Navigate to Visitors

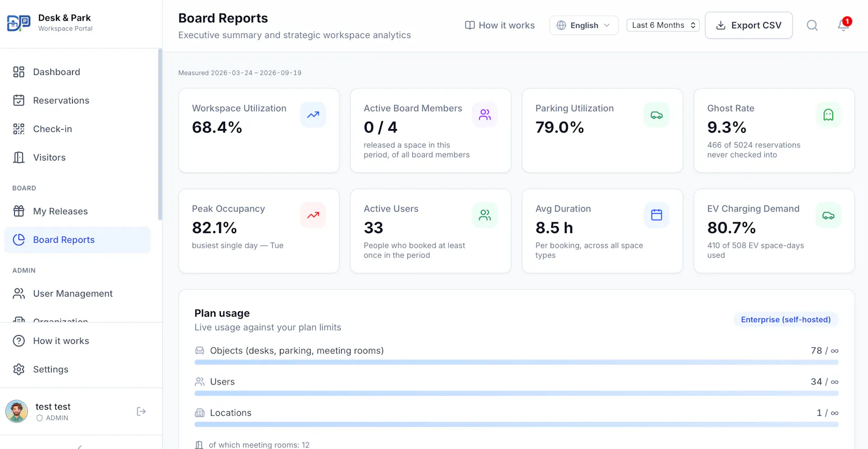(x=78, y=157)
